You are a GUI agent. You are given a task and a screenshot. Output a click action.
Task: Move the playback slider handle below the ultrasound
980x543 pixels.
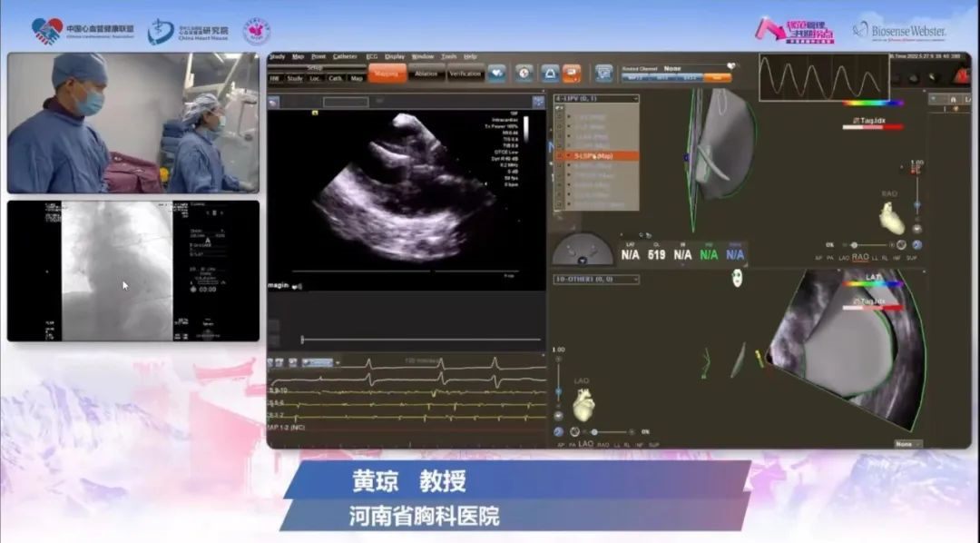(x=302, y=340)
